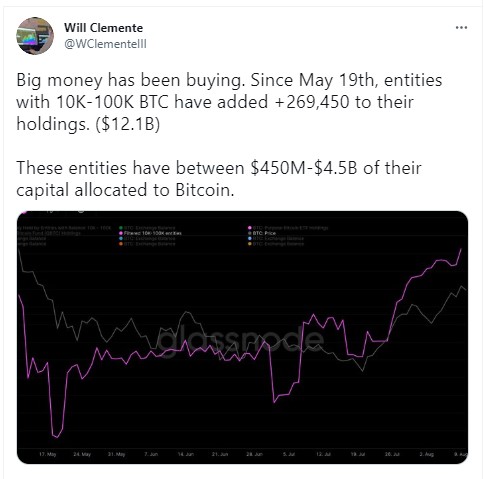Toggle the orange BTC Exchange Balance legend dot

point(121,244)
